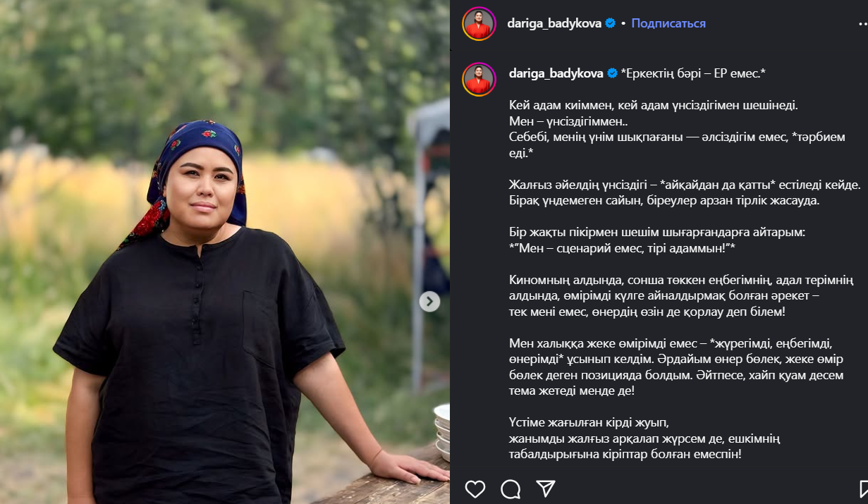Image resolution: width=868 pixels, height=504 pixels.
Task: Open comments via the speech bubble icon
Action: pos(511,489)
